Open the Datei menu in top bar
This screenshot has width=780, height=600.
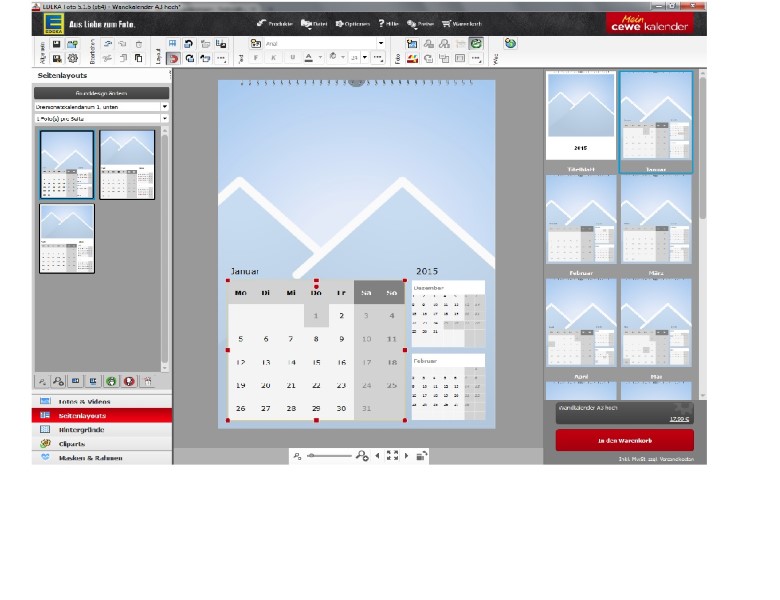pos(314,24)
